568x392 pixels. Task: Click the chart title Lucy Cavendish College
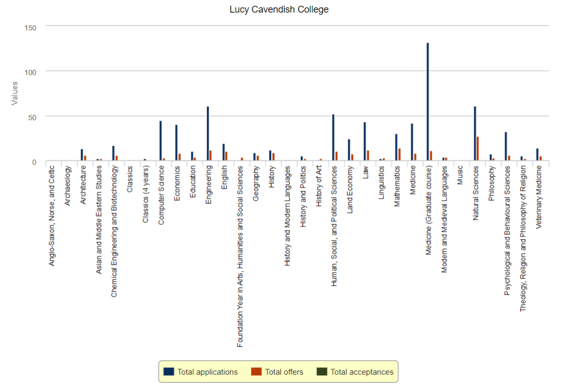click(x=279, y=9)
